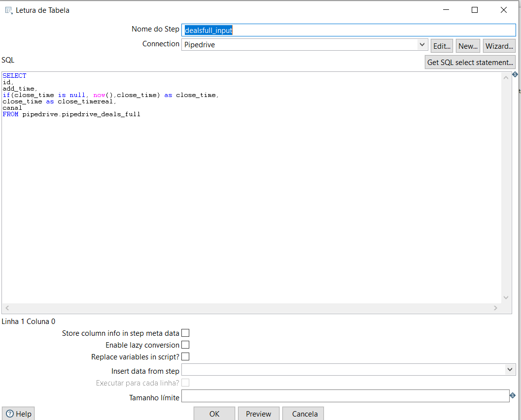521x420 pixels.
Task: Click the SQL editor scroll up arrow
Action: point(506,78)
